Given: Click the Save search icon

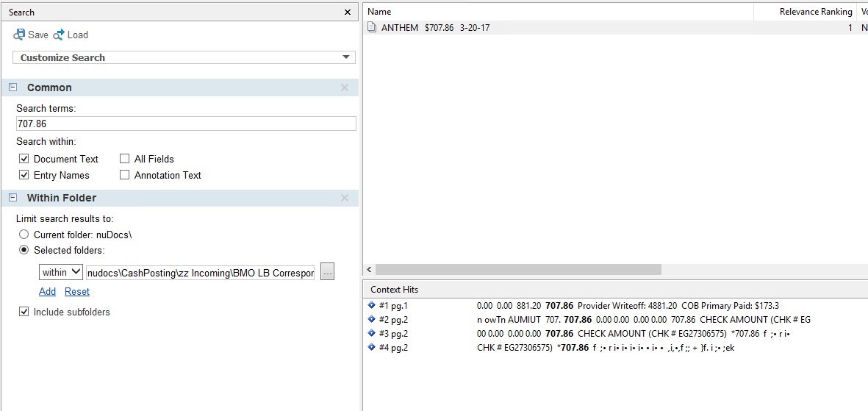Looking at the screenshot, I should pos(19,35).
